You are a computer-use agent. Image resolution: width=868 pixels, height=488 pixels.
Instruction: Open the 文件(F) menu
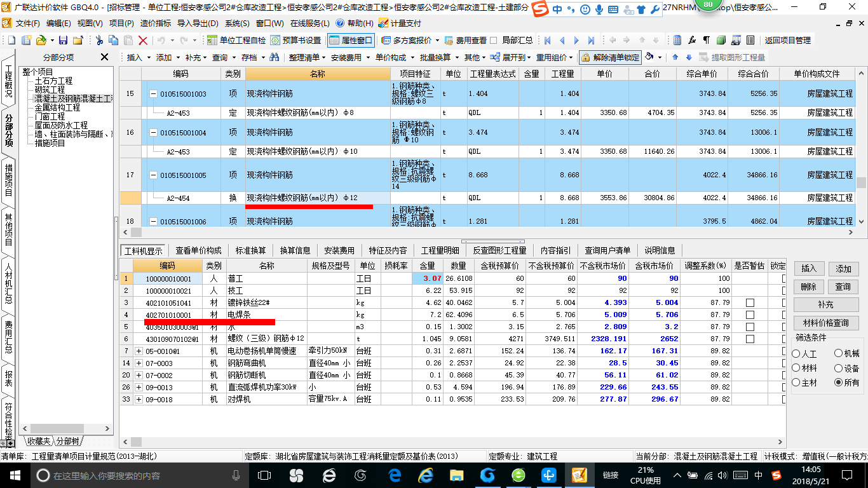[x=27, y=23]
